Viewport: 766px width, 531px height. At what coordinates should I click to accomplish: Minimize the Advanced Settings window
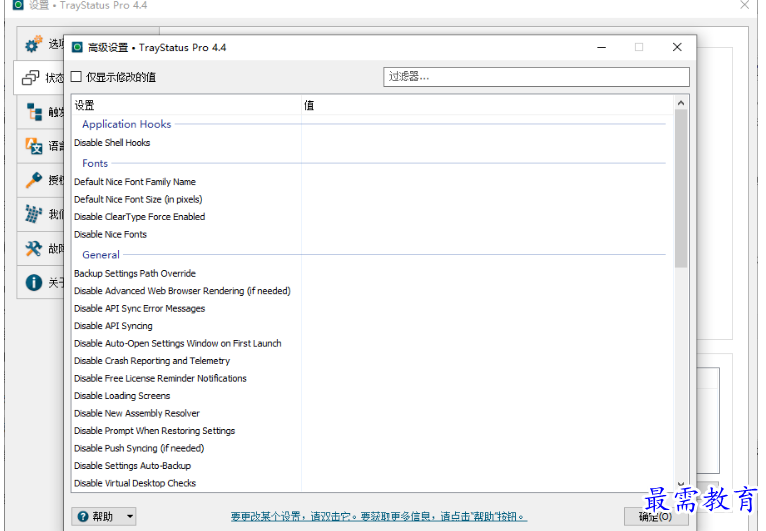(601, 47)
